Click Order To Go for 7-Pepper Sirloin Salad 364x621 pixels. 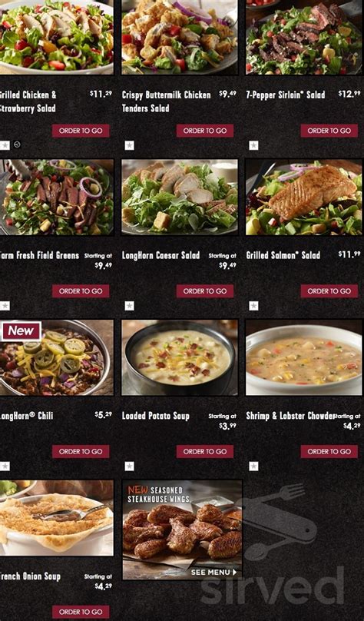(329, 131)
